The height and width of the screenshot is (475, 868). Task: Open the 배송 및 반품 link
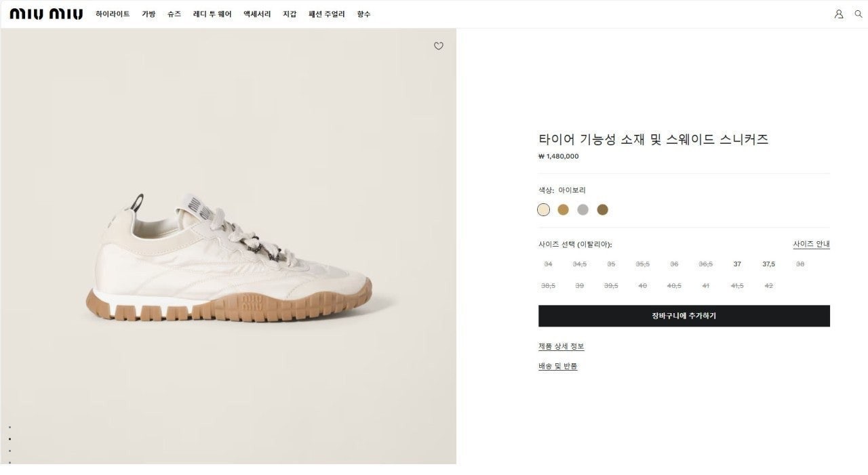click(x=557, y=366)
